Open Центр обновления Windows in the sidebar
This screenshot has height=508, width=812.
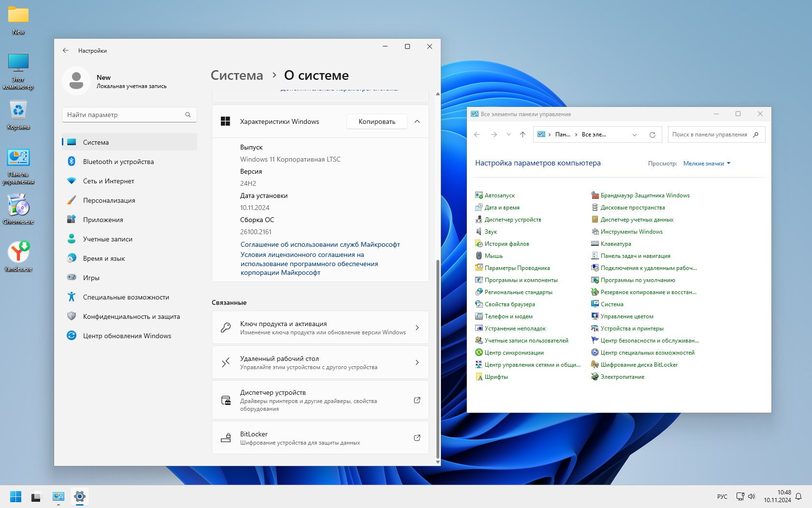[127, 336]
